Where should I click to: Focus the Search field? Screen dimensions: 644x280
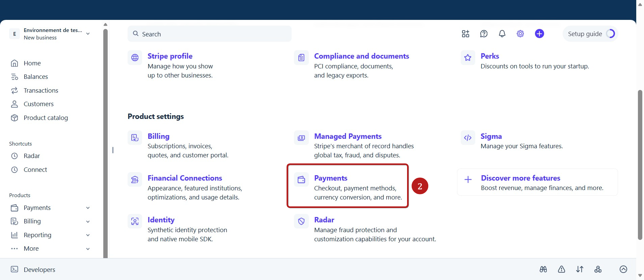[210, 34]
